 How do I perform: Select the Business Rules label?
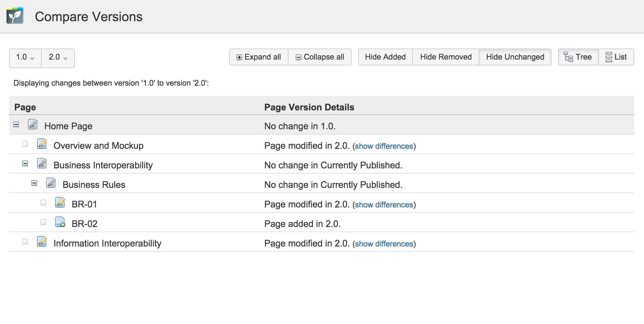point(94,185)
